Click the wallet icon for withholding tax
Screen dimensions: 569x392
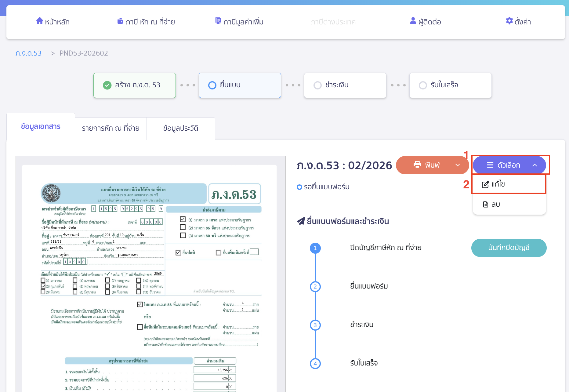(x=120, y=21)
